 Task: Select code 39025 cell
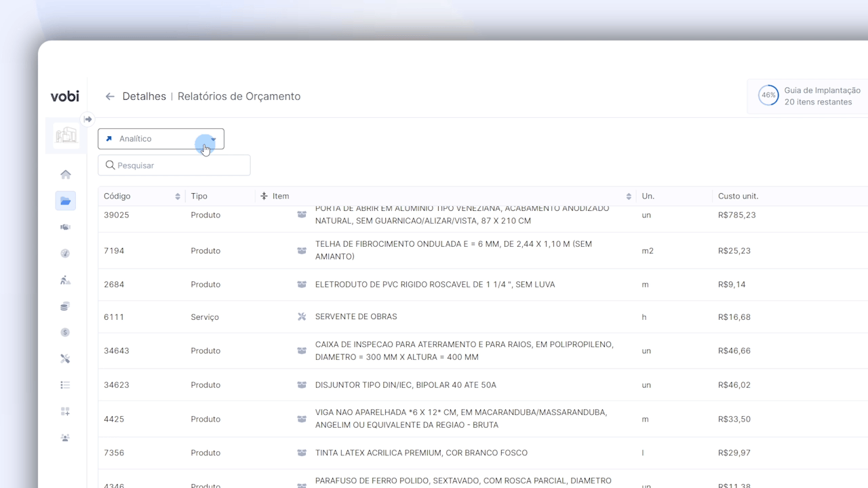point(117,215)
